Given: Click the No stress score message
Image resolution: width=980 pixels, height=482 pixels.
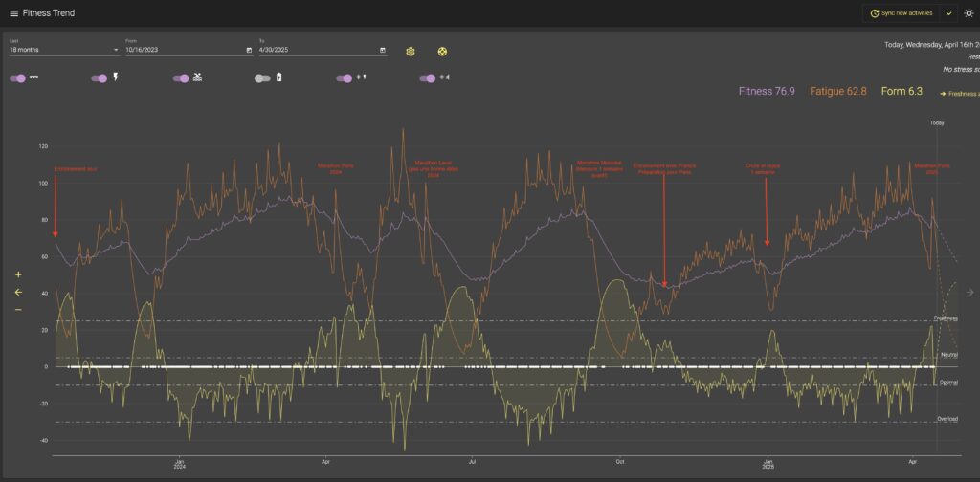Looking at the screenshot, I should tap(961, 69).
